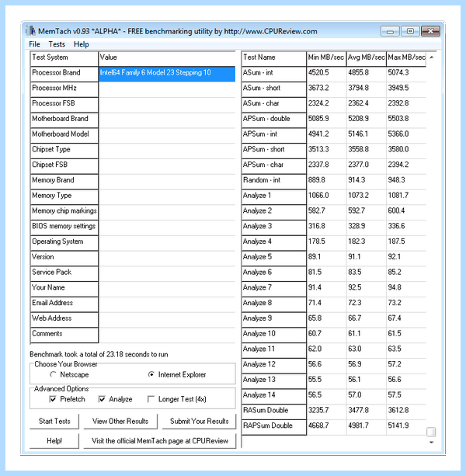Click the Min MB/sec column header
Screen dimensions: 466x476
click(326, 58)
